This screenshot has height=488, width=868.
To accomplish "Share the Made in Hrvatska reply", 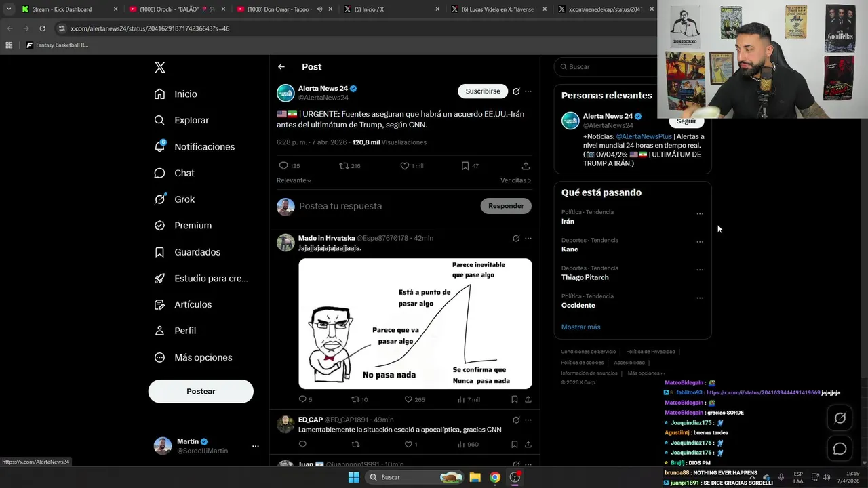I will coord(528,399).
